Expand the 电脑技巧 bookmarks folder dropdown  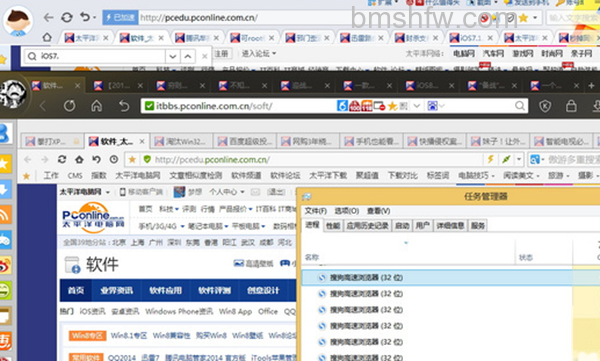click(x=477, y=176)
